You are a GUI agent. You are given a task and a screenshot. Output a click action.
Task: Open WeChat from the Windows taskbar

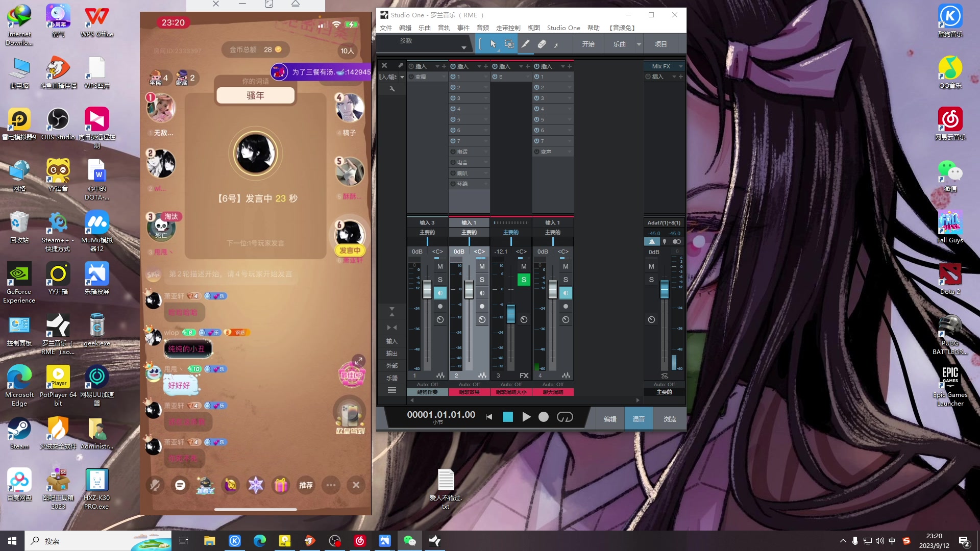tap(410, 541)
